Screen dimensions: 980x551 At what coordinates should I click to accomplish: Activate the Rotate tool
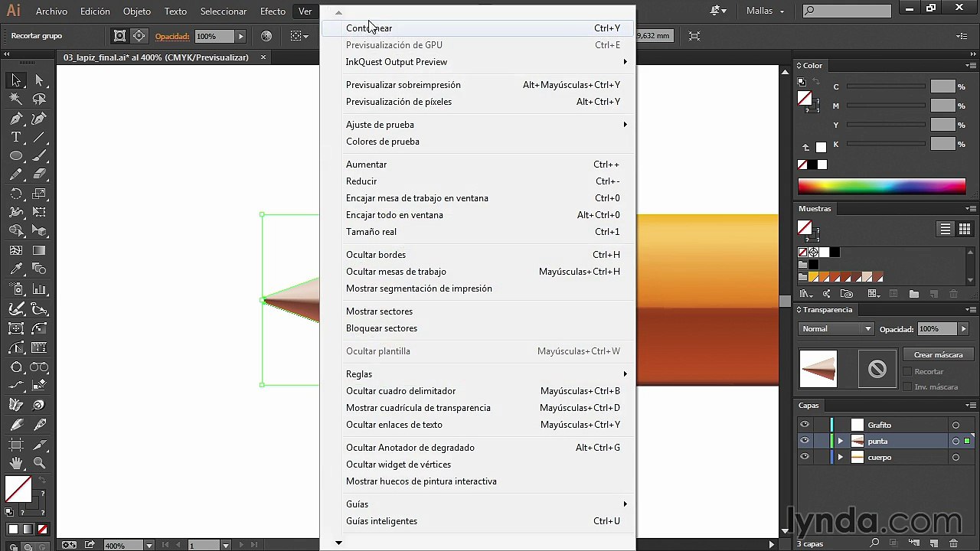point(16,194)
